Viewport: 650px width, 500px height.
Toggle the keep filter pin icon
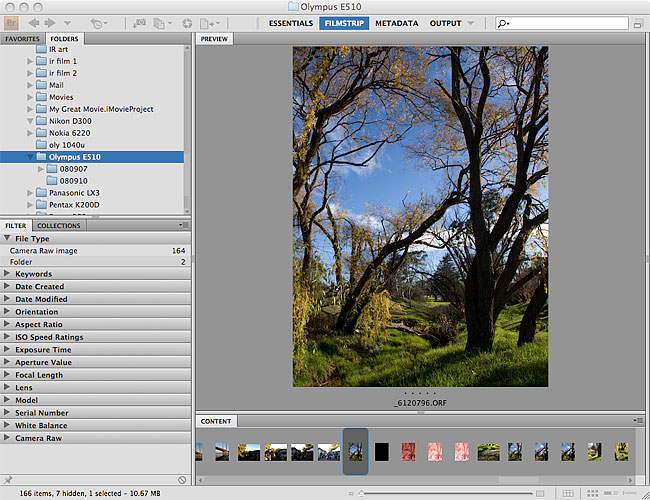9,480
